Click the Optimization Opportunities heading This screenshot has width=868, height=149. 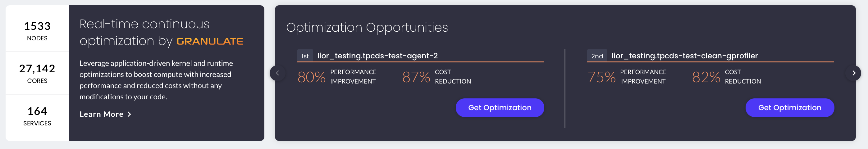[367, 28]
